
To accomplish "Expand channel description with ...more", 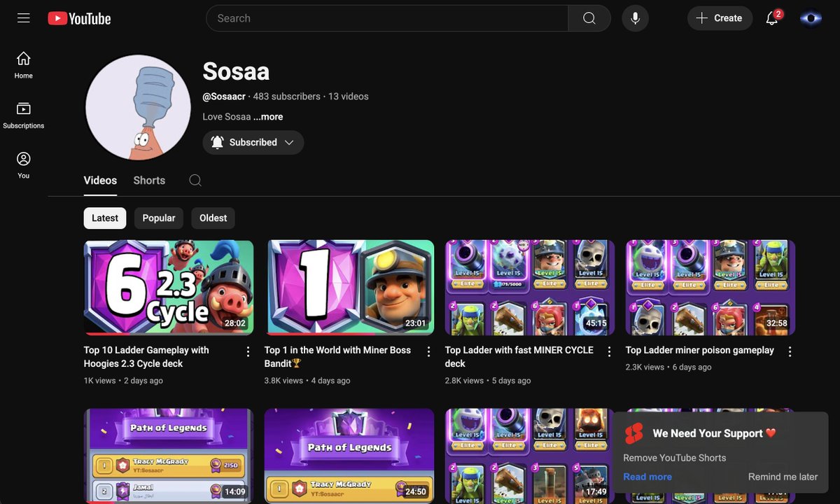I will (268, 117).
